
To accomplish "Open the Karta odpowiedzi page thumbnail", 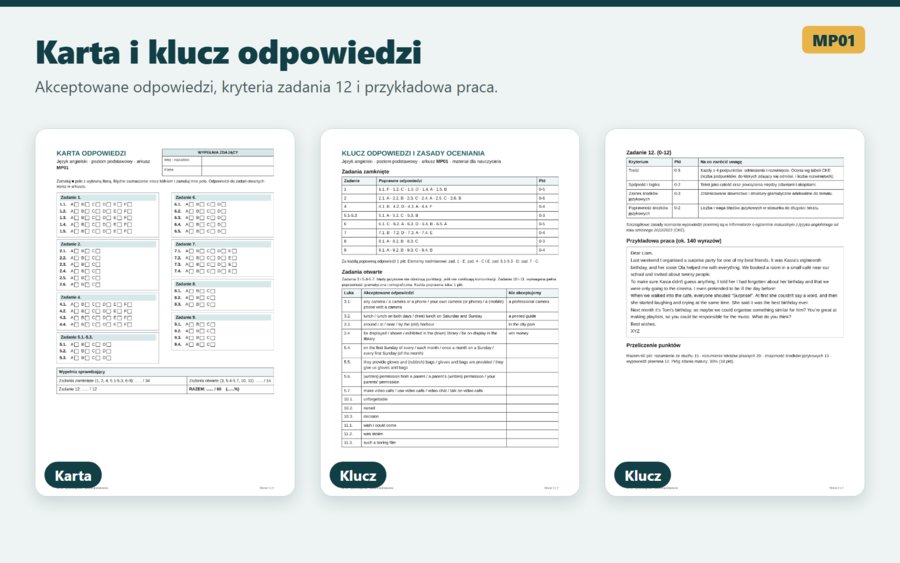I will [165, 312].
